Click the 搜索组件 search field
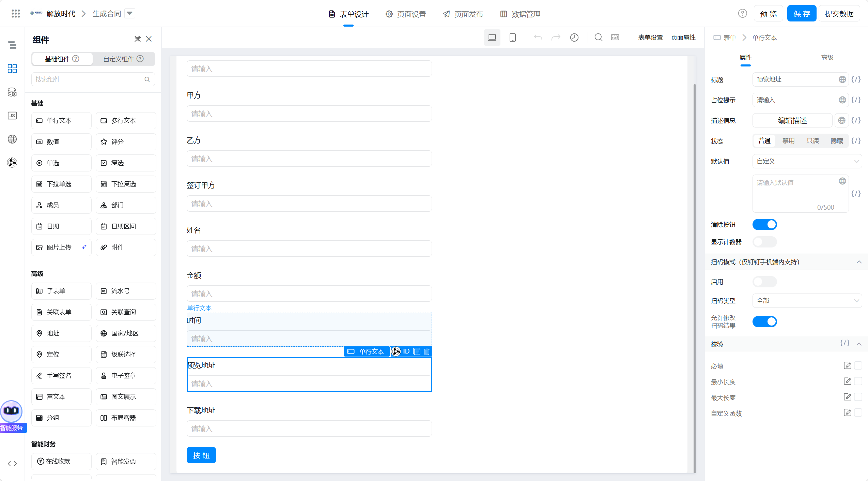The image size is (868, 481). pyautogui.click(x=89, y=79)
